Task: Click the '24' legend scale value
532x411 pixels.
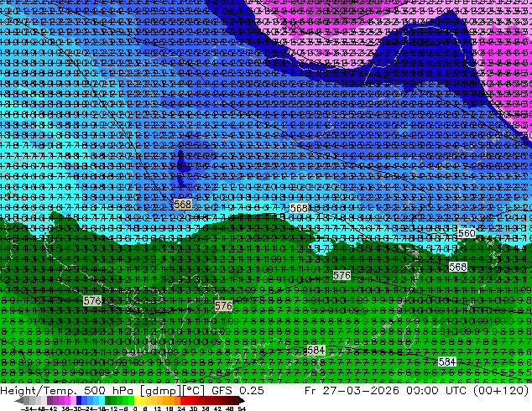Action: click(181, 408)
